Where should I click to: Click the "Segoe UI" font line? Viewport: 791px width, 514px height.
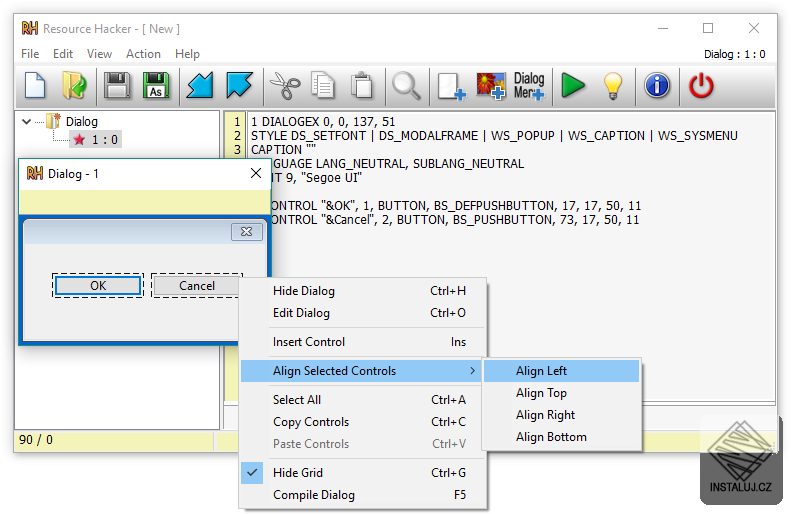pos(316,178)
